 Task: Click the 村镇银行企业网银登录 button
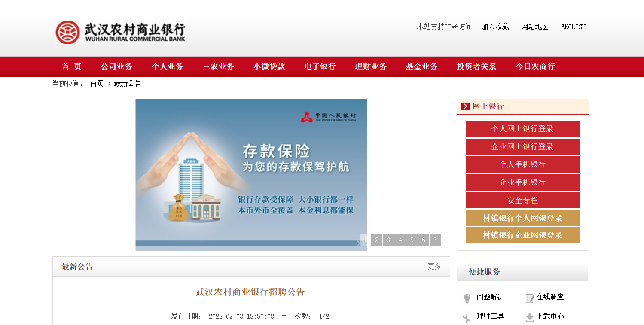point(522,235)
